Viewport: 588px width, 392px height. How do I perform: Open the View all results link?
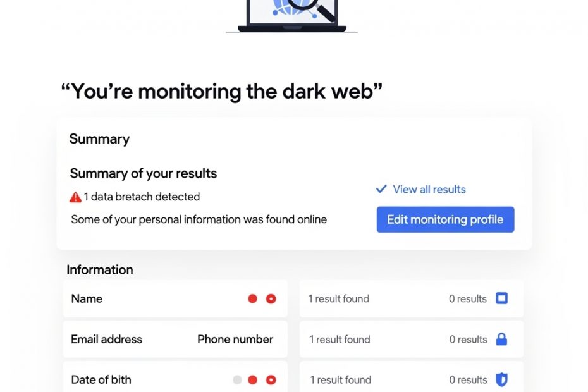point(429,189)
